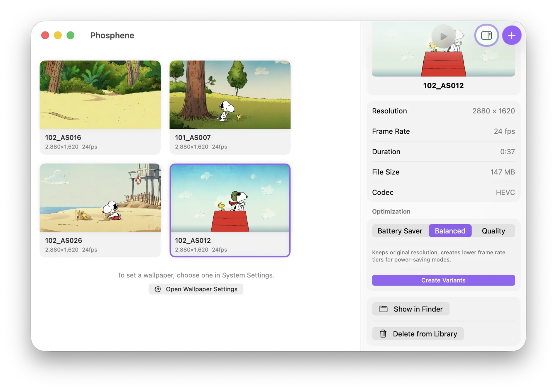Click the Create Variants button
557x392 pixels.
coord(443,280)
